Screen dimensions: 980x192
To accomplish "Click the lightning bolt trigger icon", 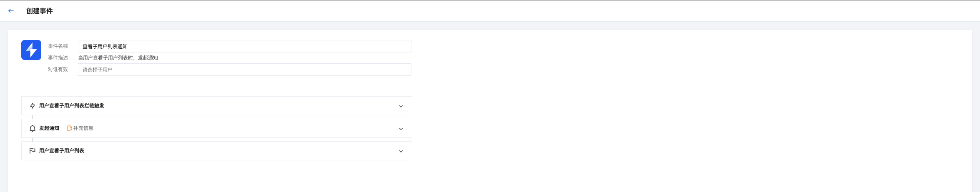I will 33,106.
